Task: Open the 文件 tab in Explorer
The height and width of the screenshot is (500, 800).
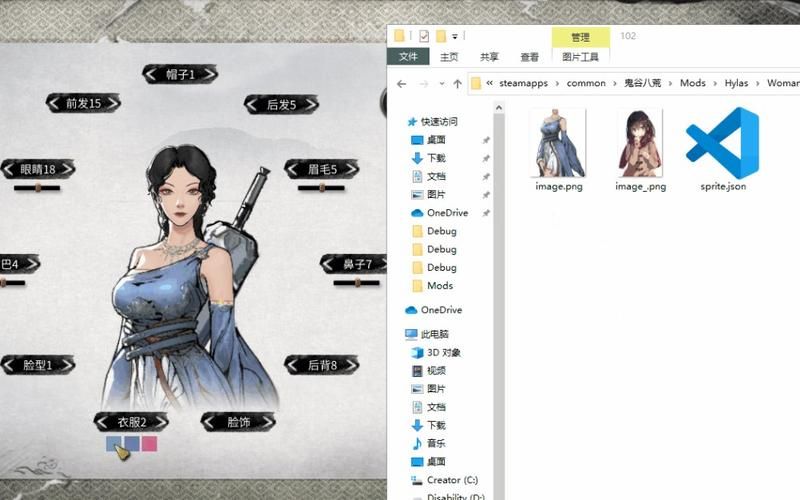Action: (x=408, y=57)
